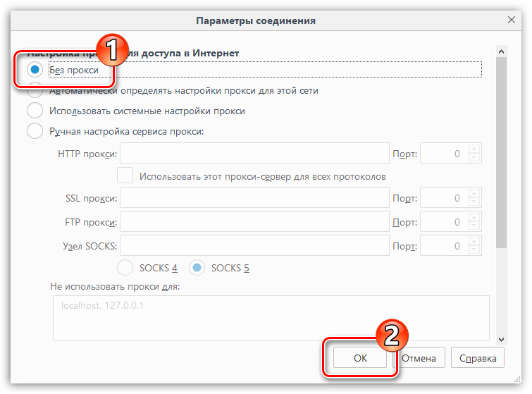532x394 pixels.
Task: Click the HTTP прокси address field
Action: click(x=254, y=153)
